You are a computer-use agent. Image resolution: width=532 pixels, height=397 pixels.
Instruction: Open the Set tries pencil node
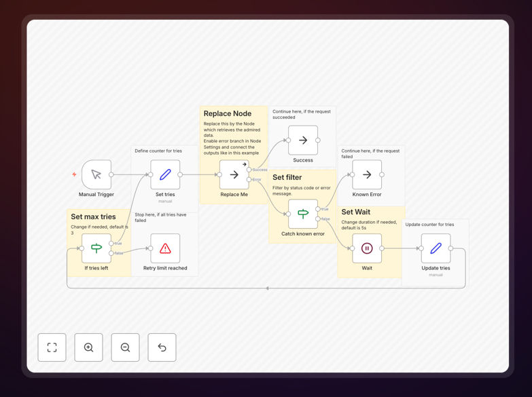(x=165, y=174)
